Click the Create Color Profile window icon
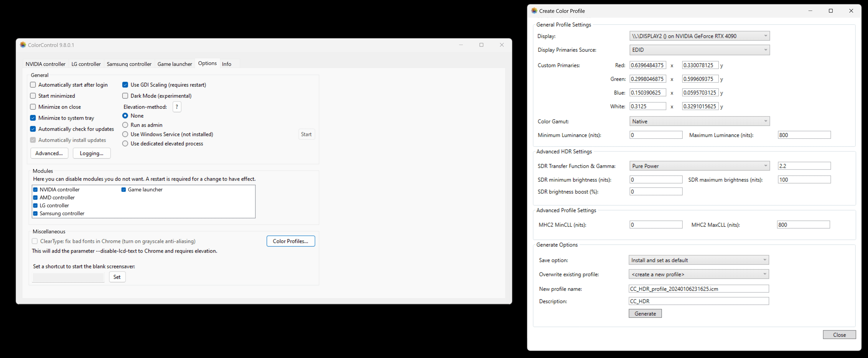 534,11
